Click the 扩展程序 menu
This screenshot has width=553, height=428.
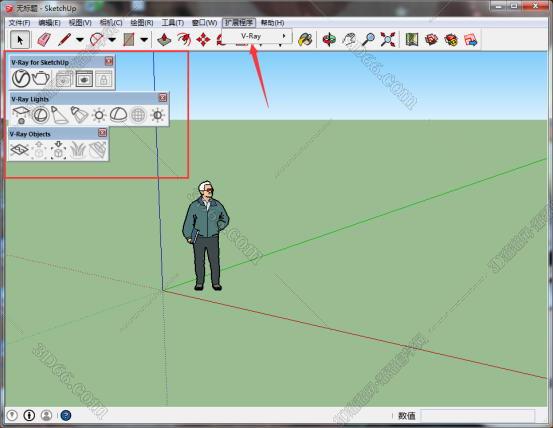[239, 23]
